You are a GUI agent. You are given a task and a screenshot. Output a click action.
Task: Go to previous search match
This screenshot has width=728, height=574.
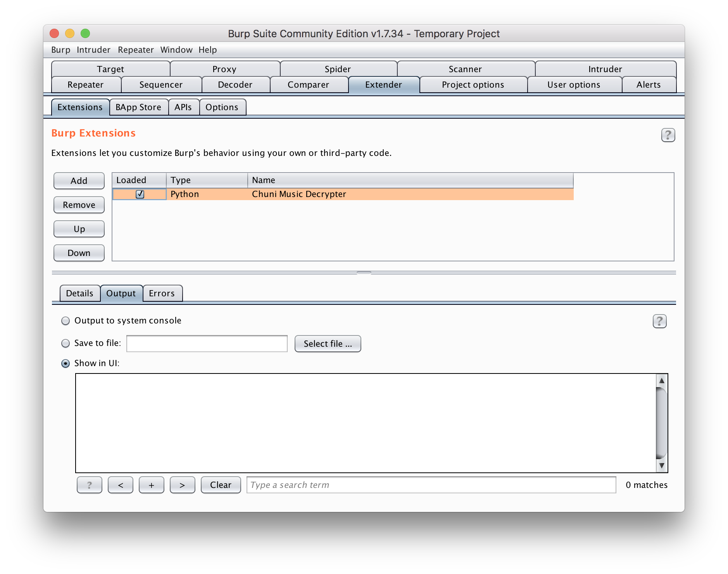(x=121, y=485)
